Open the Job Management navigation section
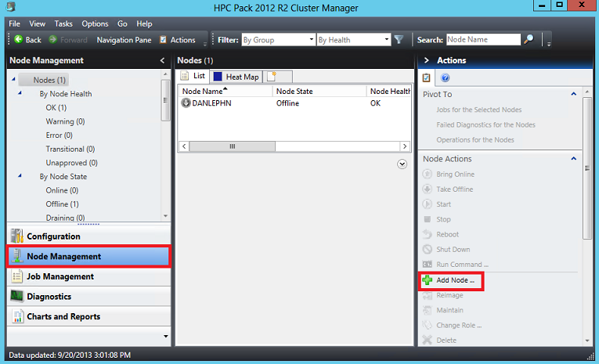Viewport: 599px width, 364px height. (88, 276)
